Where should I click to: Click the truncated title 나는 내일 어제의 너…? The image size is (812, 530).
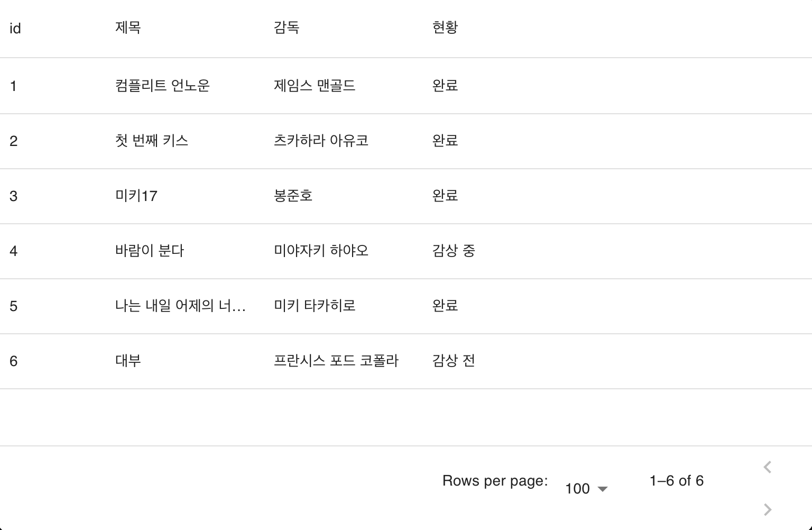(180, 306)
